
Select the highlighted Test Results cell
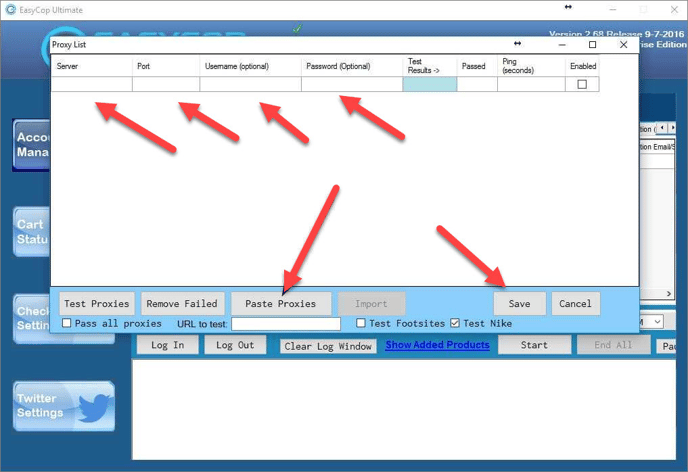pos(430,84)
